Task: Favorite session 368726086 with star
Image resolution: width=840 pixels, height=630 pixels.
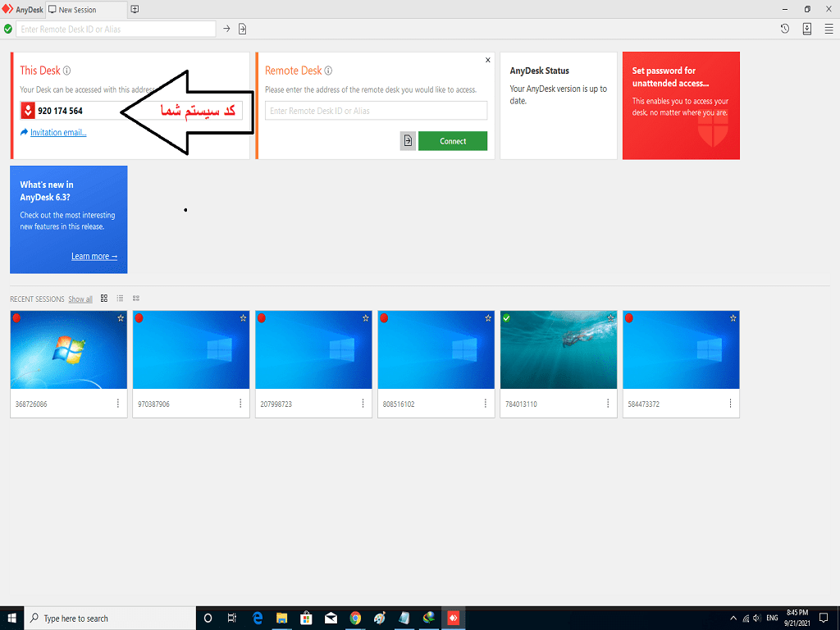Action: click(x=121, y=318)
